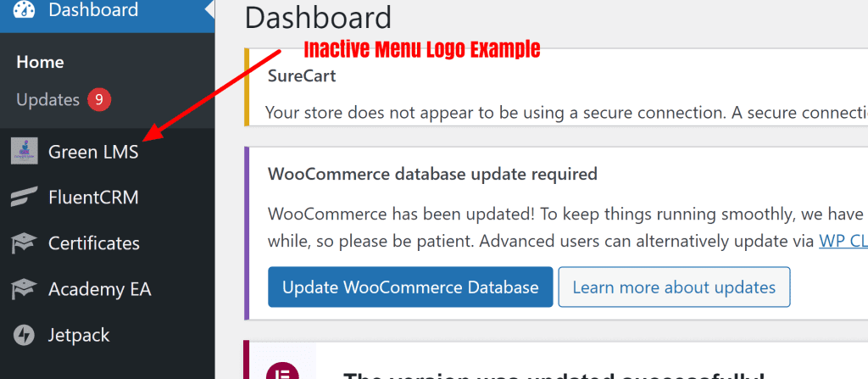
Task: Open the Home submenu item
Action: pyautogui.click(x=40, y=62)
